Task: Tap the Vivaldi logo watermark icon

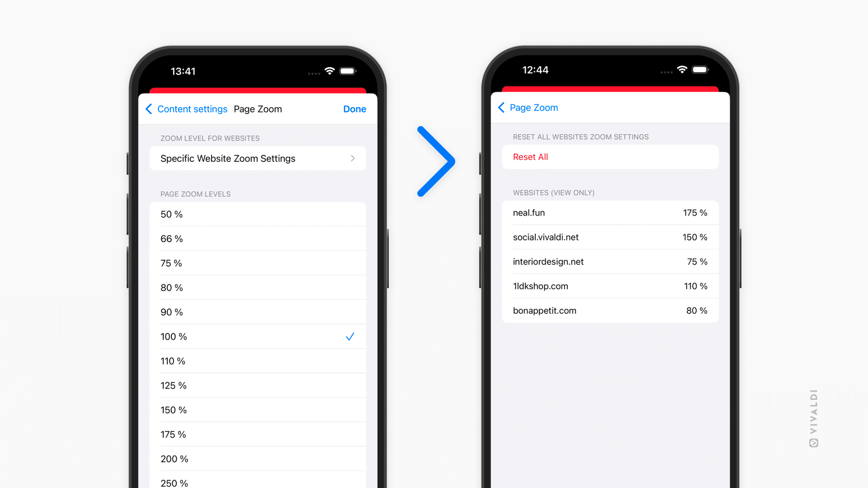Action: click(x=813, y=444)
